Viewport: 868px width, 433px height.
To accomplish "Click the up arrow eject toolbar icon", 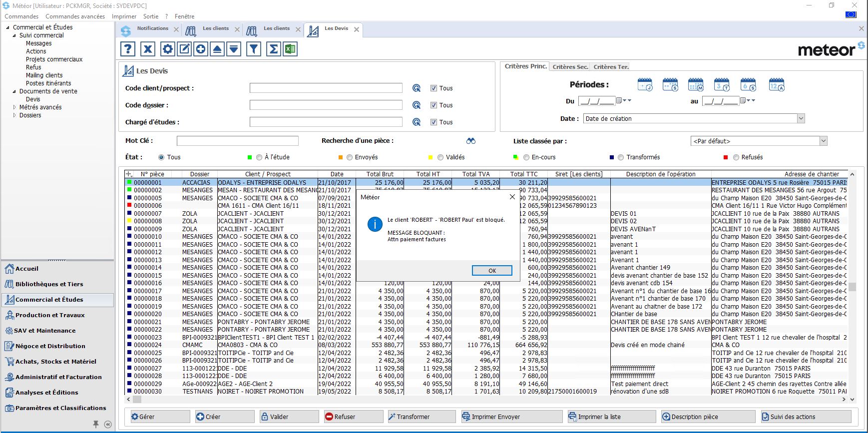I will click(217, 49).
